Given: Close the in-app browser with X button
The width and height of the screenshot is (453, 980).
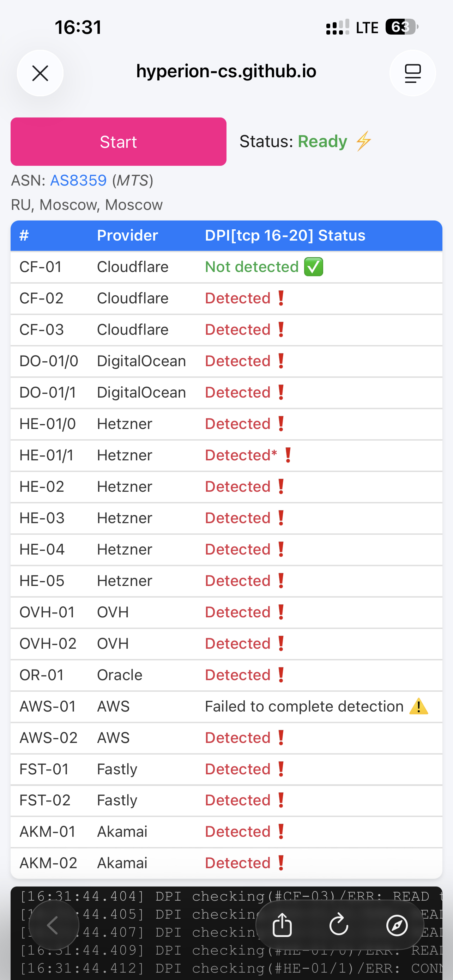Looking at the screenshot, I should pyautogui.click(x=40, y=73).
